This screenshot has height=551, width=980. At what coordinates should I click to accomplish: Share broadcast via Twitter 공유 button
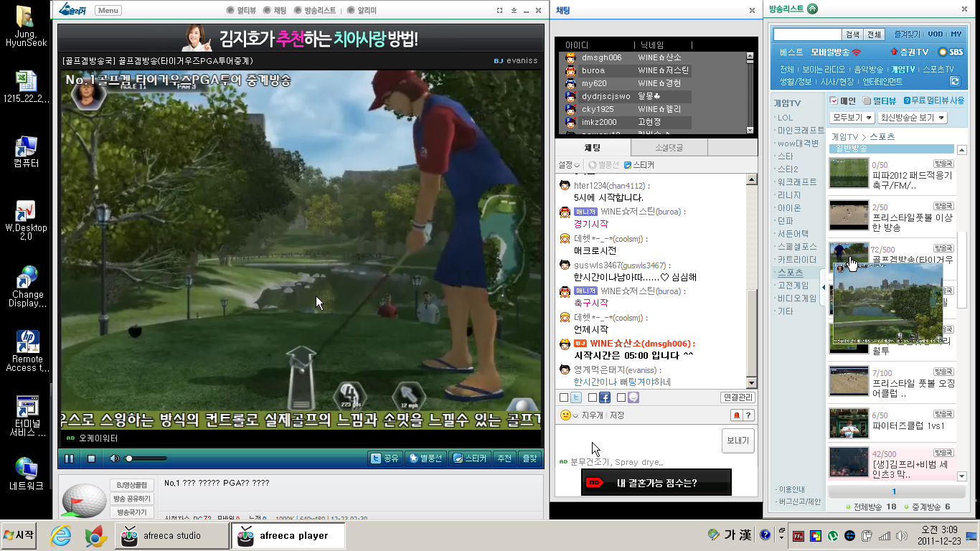click(385, 458)
